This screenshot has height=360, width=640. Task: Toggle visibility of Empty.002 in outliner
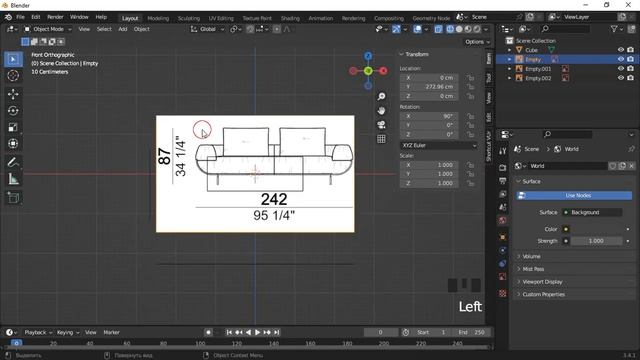[621, 78]
